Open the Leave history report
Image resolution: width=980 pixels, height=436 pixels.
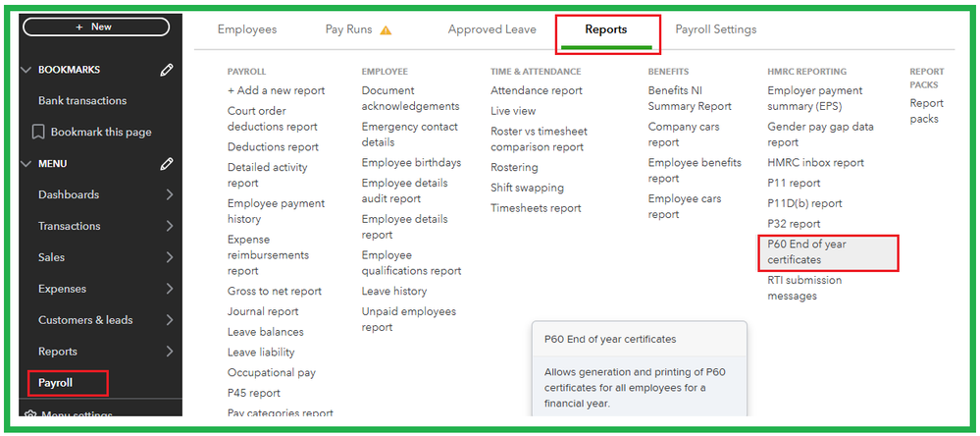click(x=394, y=292)
